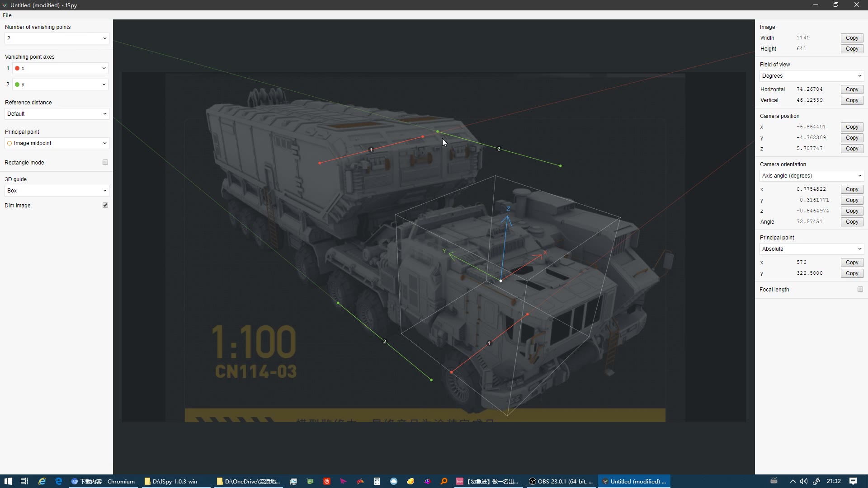Screen dimensions: 868x488
Task: Open Internet Explorer from the taskbar
Action: tap(42, 481)
